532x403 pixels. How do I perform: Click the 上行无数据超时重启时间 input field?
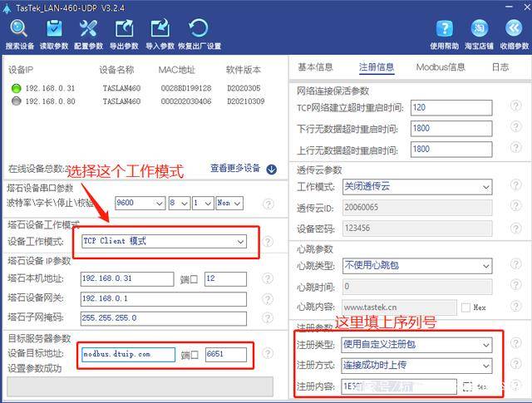pyautogui.click(x=451, y=150)
